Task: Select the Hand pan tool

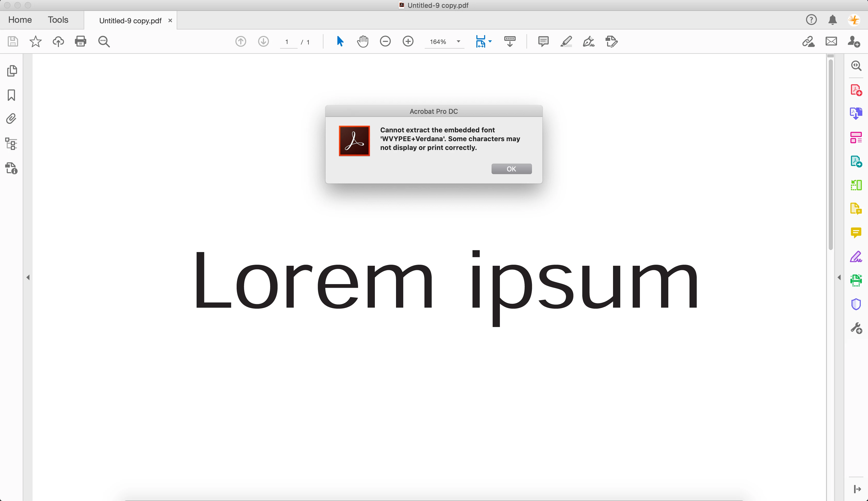Action: [362, 42]
